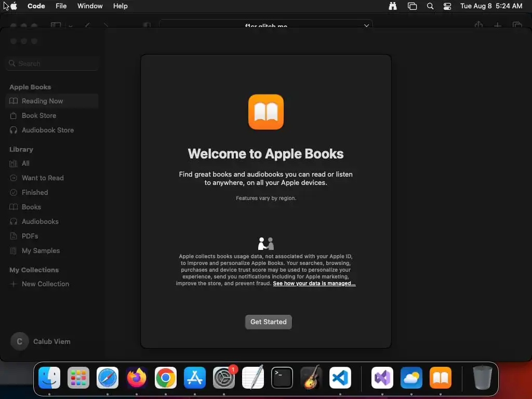Expand the Safari address bar dropdown chevron
This screenshot has height=399, width=532.
pos(366,25)
